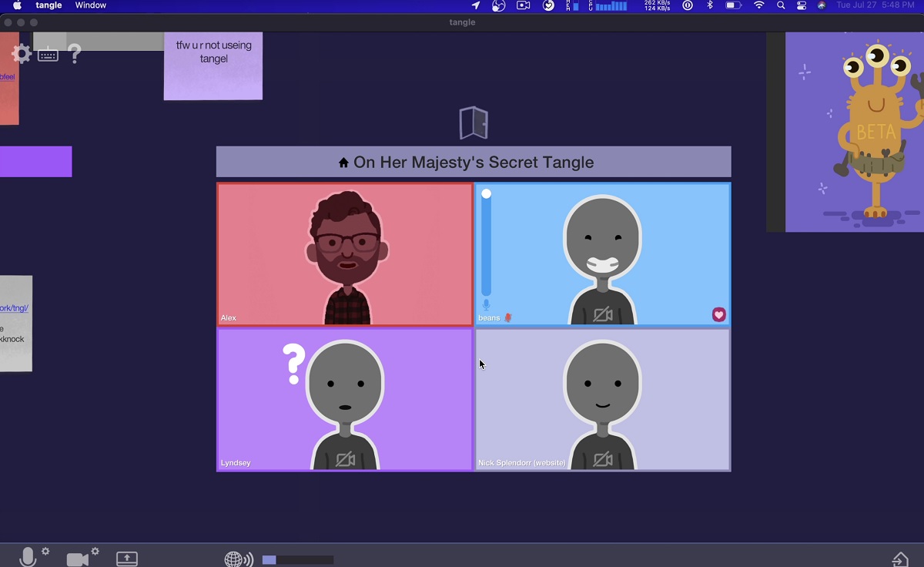924x567 pixels.
Task: Click the leave room exit icon
Action: 900,559
